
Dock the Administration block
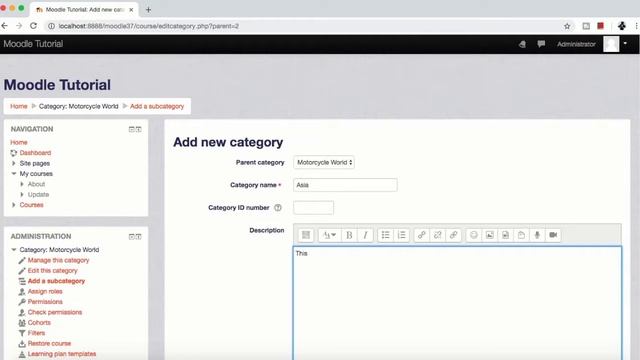point(139,237)
